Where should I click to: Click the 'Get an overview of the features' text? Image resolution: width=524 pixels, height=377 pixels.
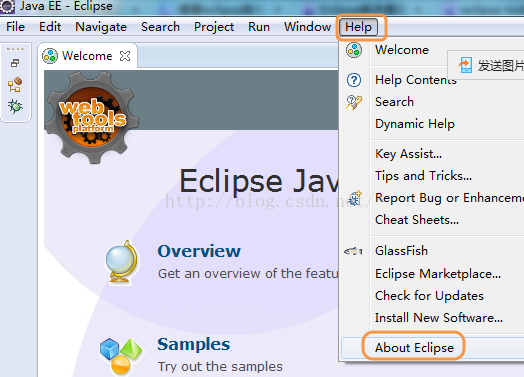248,274
